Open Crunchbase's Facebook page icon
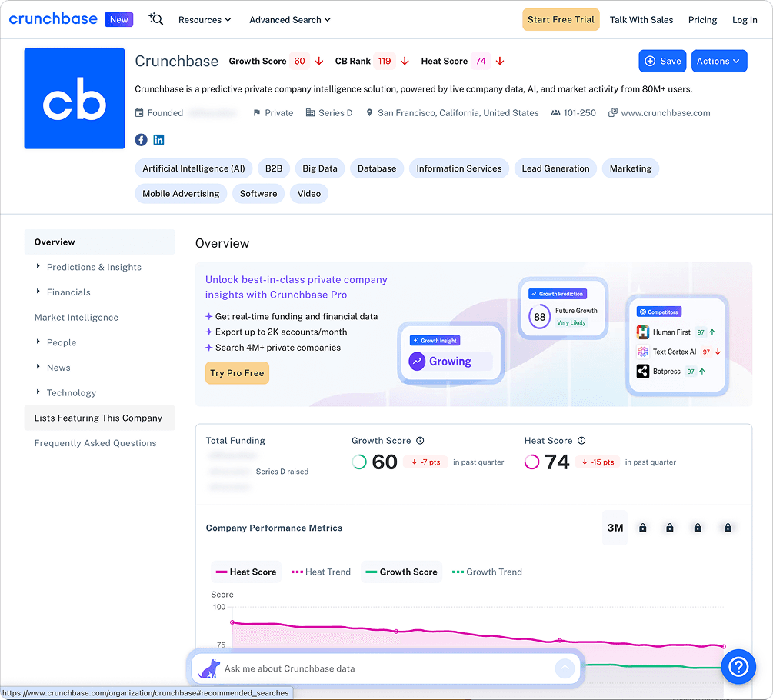Image resolution: width=773 pixels, height=700 pixels. (x=141, y=140)
